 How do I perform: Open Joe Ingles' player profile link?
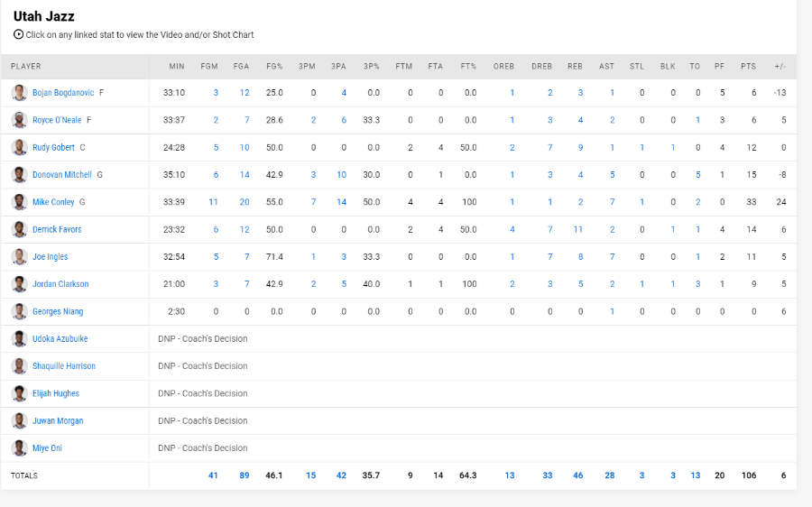coord(51,257)
